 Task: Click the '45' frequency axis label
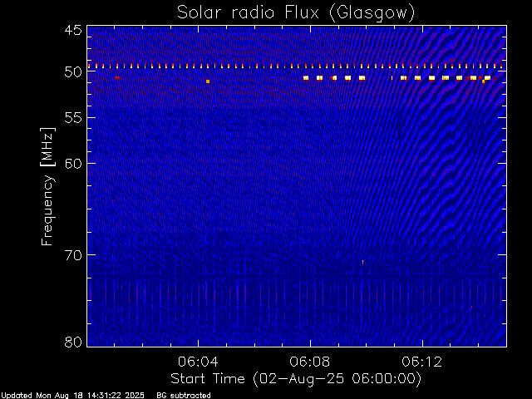click(x=73, y=30)
